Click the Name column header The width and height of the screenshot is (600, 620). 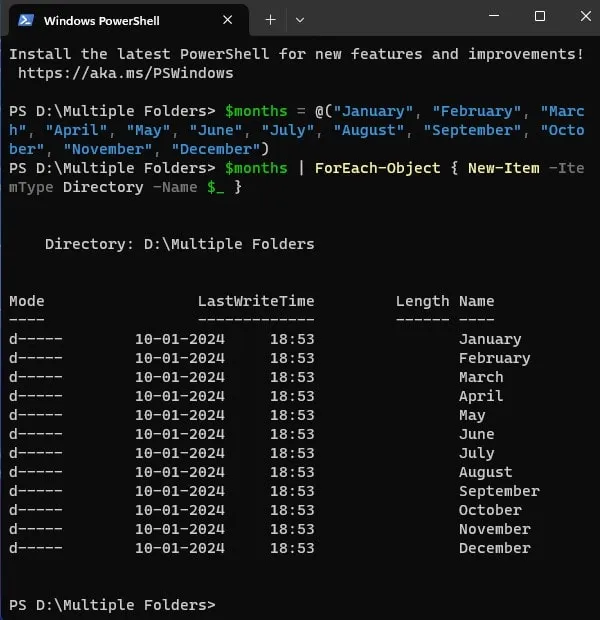(477, 301)
